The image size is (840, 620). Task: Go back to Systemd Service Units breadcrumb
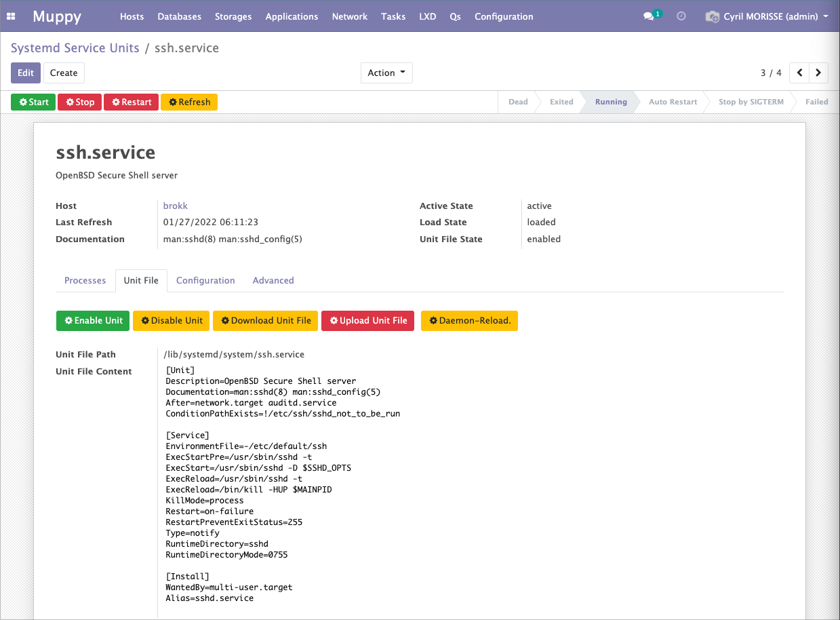(x=75, y=48)
